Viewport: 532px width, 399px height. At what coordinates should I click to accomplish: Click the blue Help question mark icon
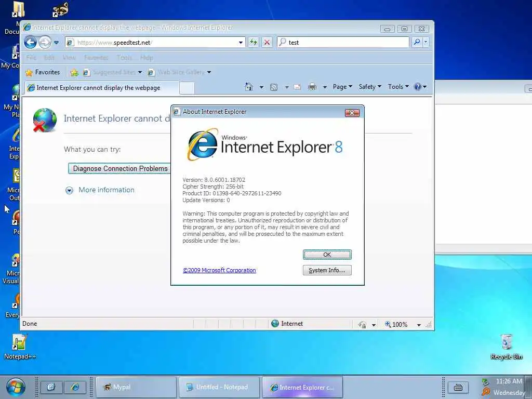click(418, 87)
